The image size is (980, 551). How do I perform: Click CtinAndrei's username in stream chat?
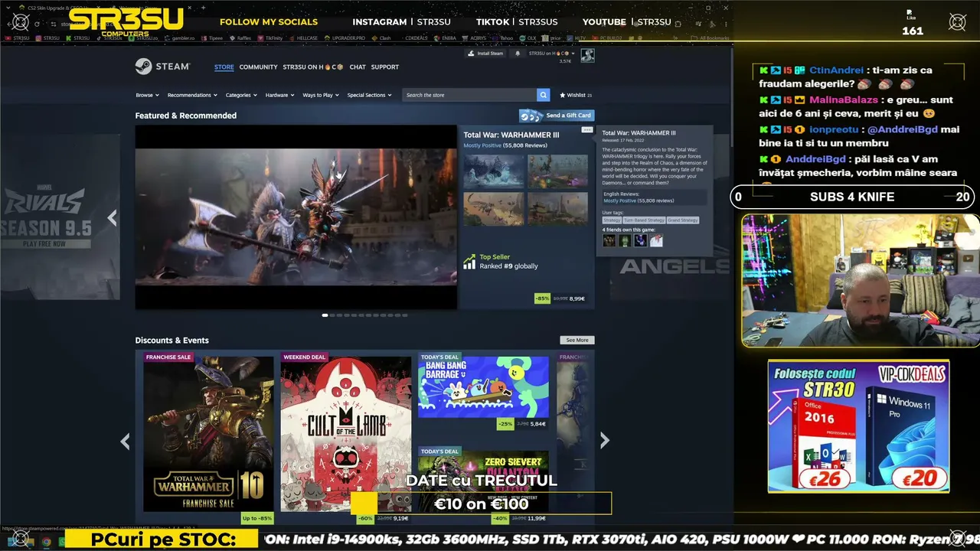[836, 70]
